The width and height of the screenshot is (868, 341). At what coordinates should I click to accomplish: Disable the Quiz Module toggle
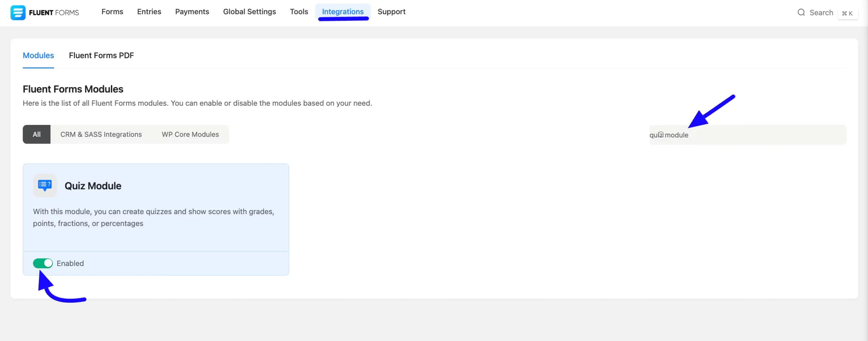[43, 263]
